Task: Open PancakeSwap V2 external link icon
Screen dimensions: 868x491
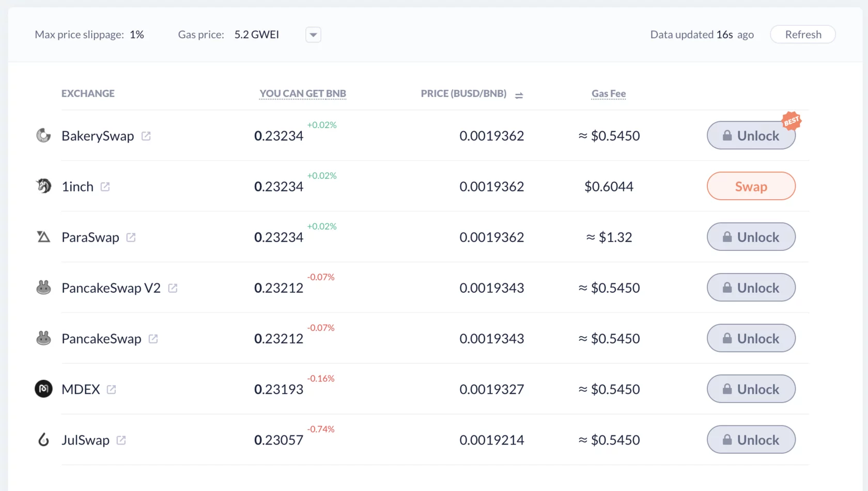Action: pos(173,288)
